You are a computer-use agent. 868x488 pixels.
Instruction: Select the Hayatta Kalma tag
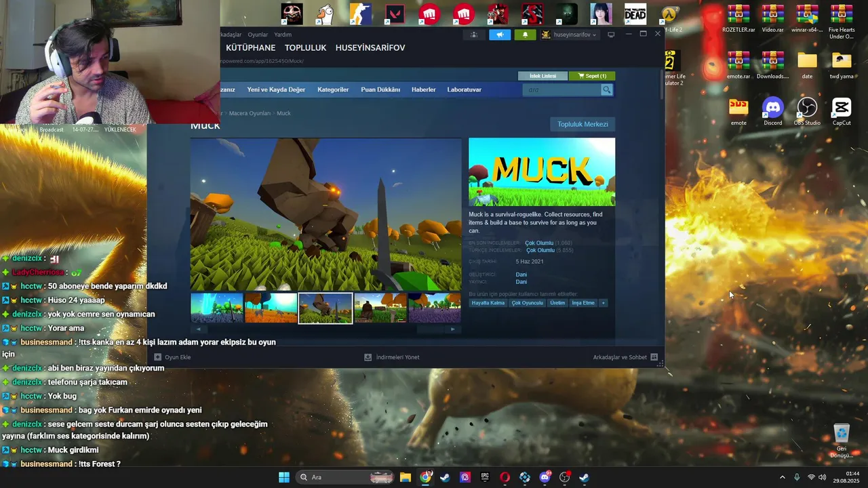[488, 303]
